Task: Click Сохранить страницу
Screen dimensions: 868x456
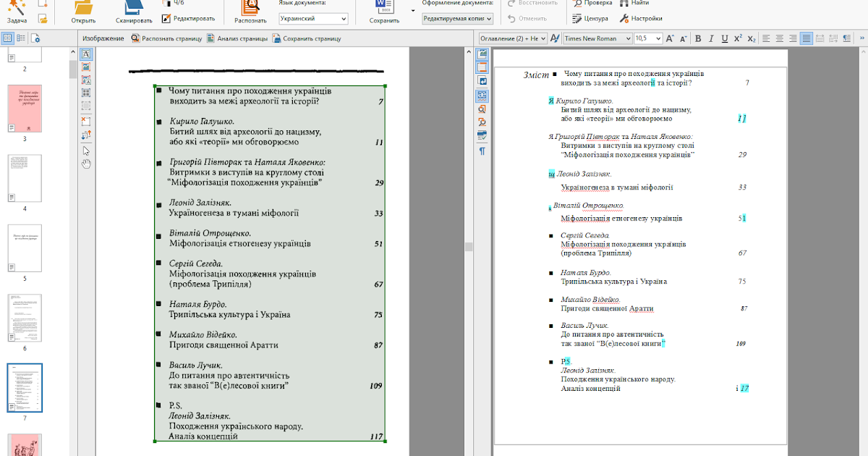Action: pos(307,38)
